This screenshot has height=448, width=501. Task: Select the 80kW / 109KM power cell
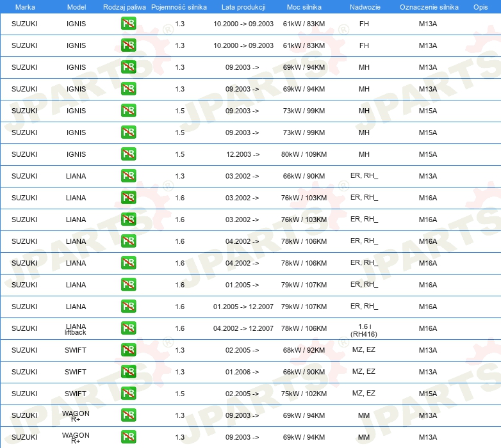coord(304,154)
